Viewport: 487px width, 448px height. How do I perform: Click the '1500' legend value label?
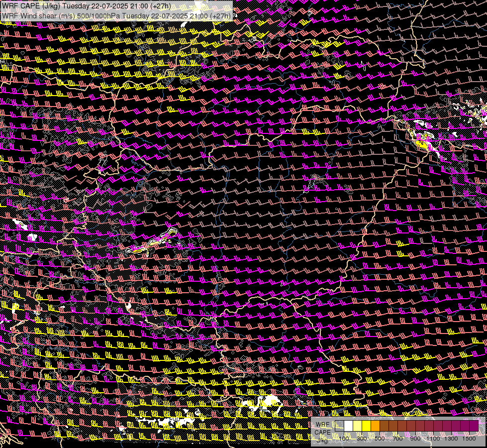[469, 439]
